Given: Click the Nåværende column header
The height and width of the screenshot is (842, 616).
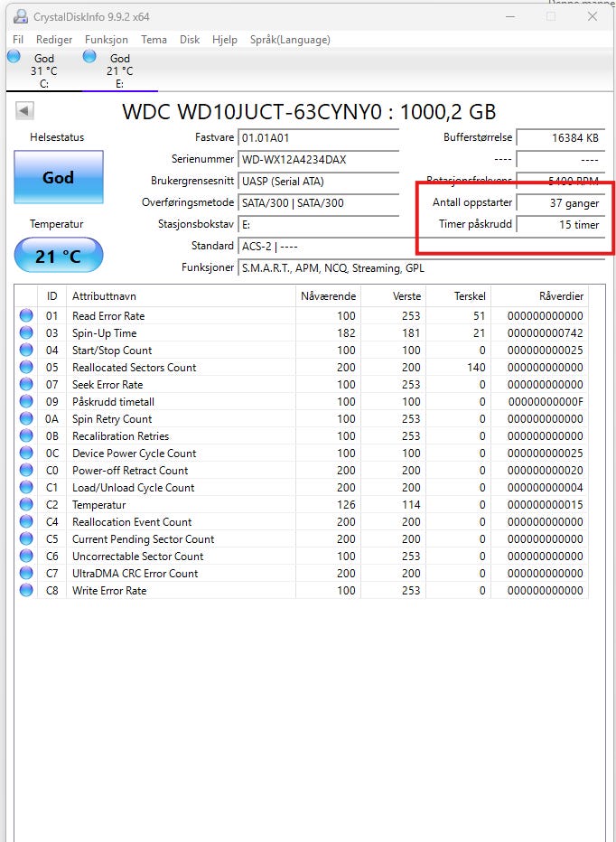Looking at the screenshot, I should pos(328,296).
